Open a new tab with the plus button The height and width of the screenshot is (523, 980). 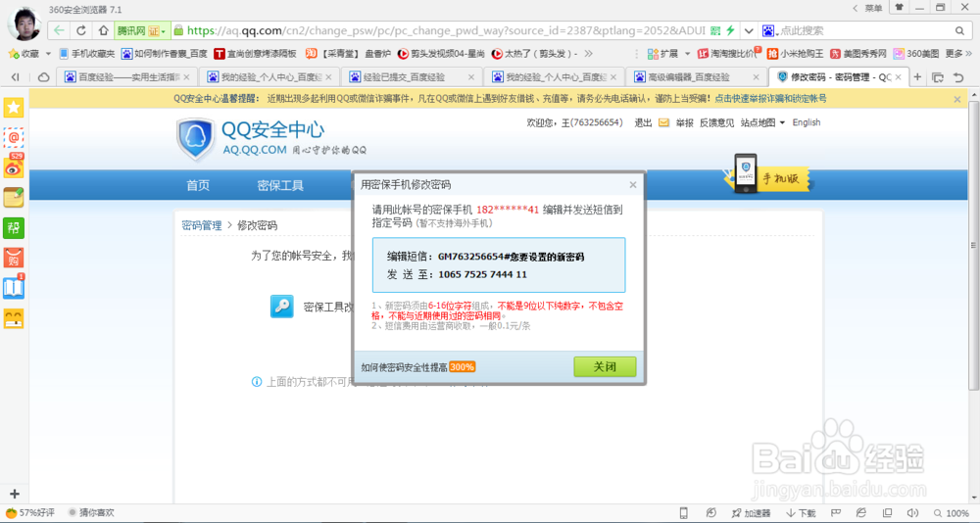click(917, 77)
